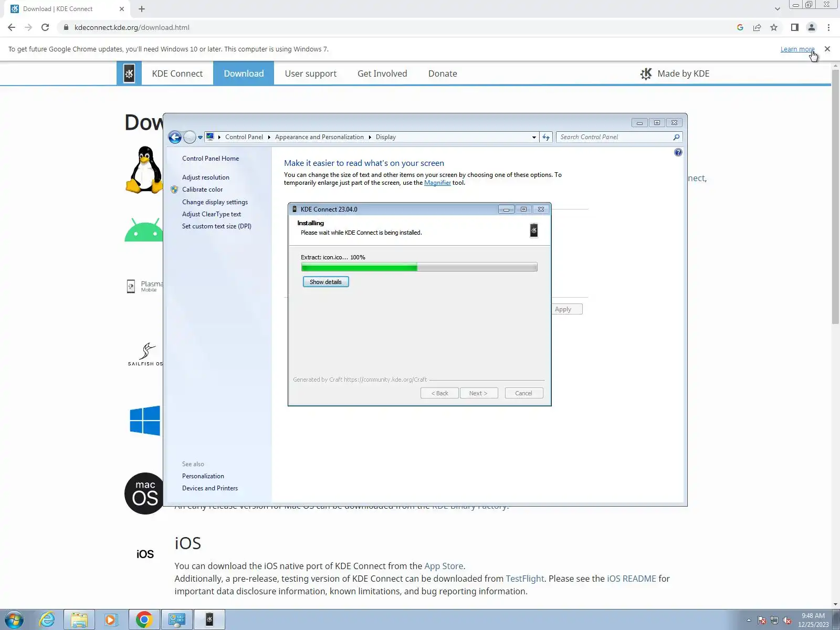Image resolution: width=840 pixels, height=630 pixels.
Task: Click the Sailfish OS logo
Action: pyautogui.click(x=145, y=354)
